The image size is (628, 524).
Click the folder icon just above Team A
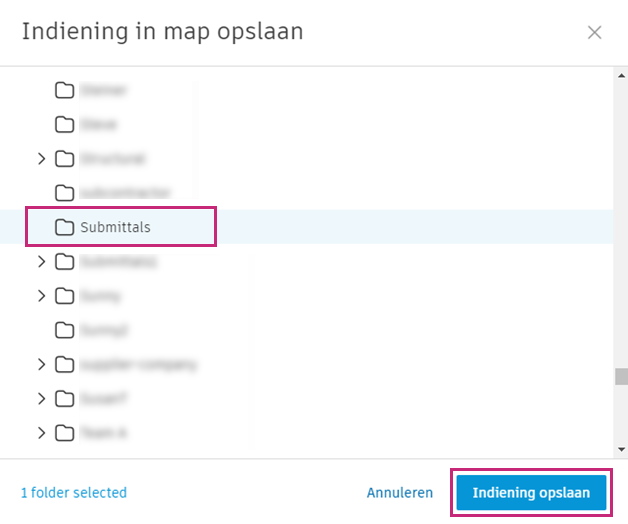coord(65,399)
